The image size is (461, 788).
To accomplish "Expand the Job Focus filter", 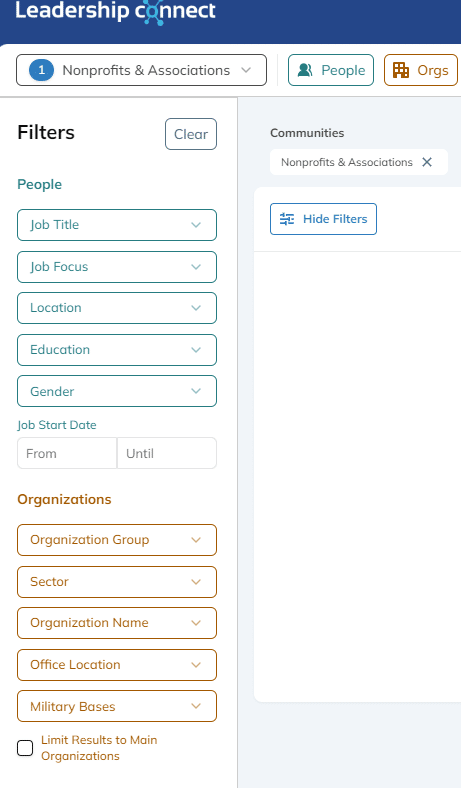I will click(117, 267).
